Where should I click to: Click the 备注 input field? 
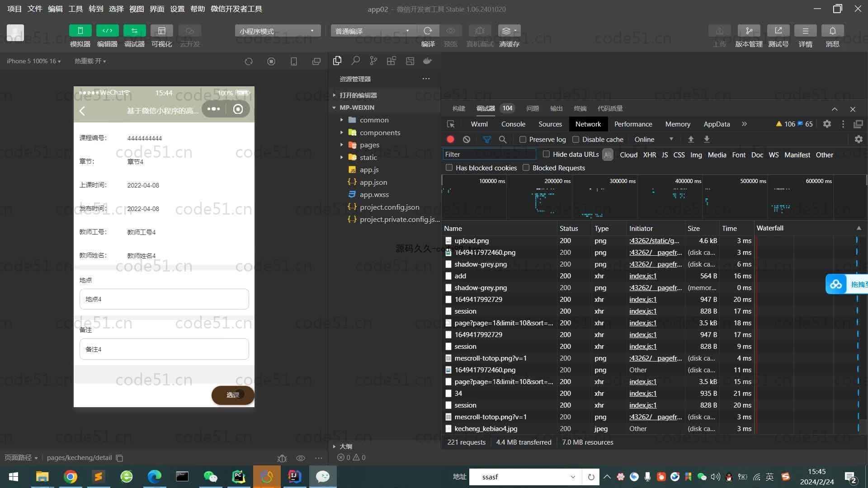pos(164,349)
